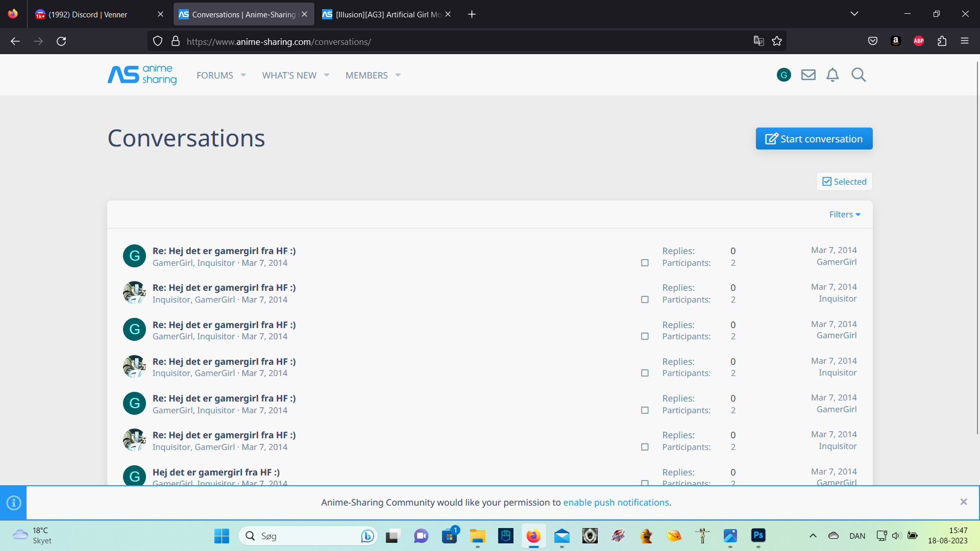
Task: Dismiss the push notification banner
Action: tap(963, 502)
